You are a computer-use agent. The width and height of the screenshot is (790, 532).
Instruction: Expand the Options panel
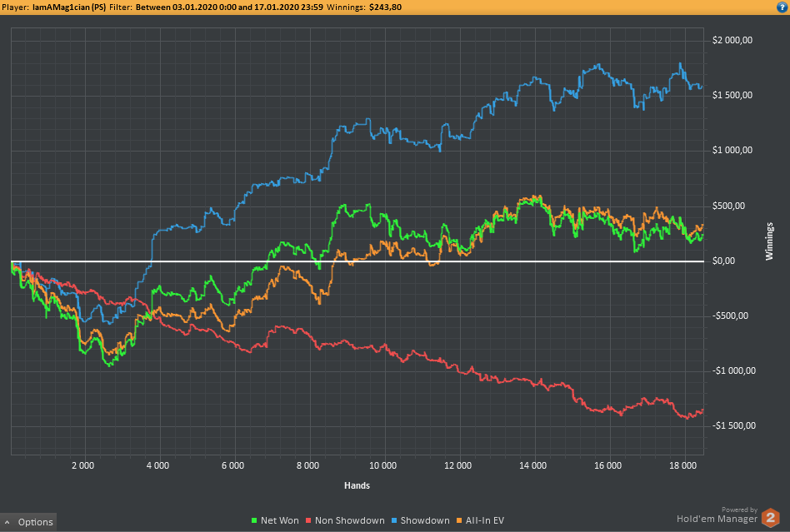point(28,522)
